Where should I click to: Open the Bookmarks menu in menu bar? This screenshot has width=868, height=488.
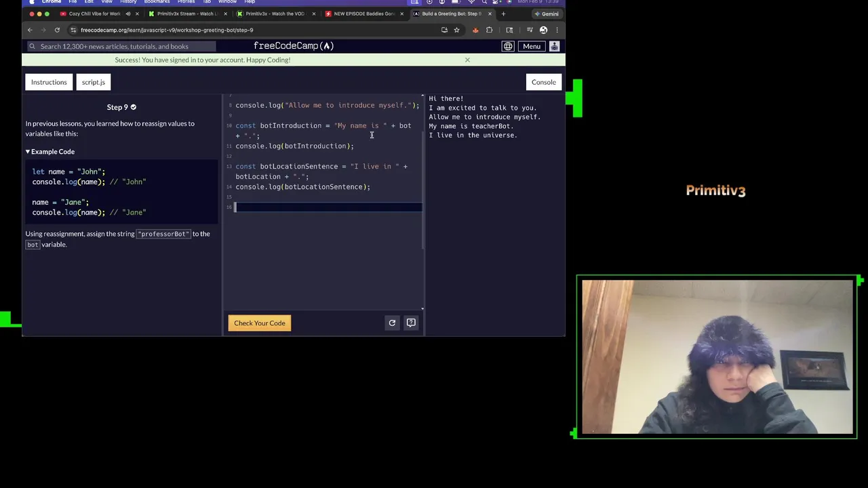pyautogui.click(x=157, y=2)
